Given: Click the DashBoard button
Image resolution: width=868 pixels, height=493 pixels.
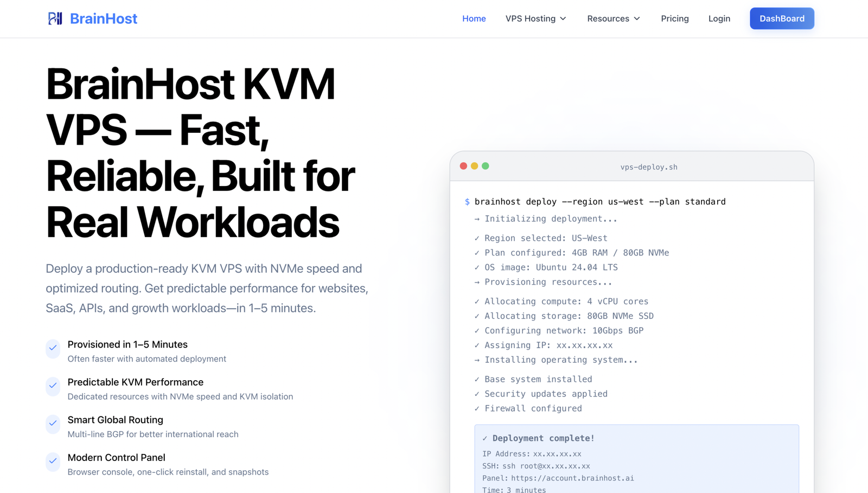Looking at the screenshot, I should pyautogui.click(x=782, y=18).
